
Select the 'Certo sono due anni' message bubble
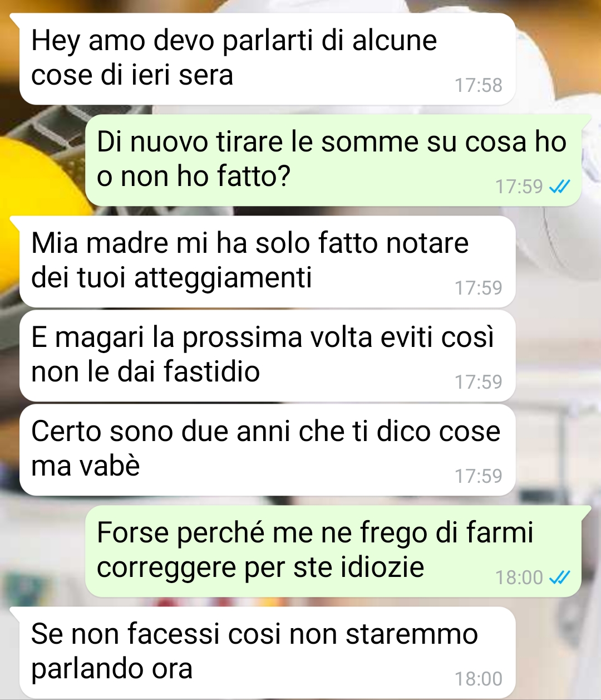(267, 449)
